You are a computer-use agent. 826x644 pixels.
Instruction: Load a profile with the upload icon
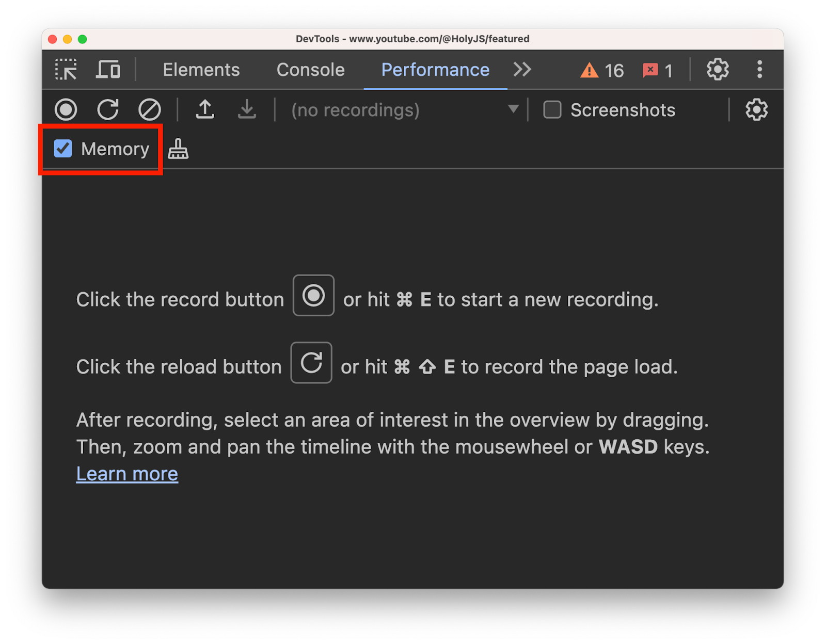pos(205,110)
